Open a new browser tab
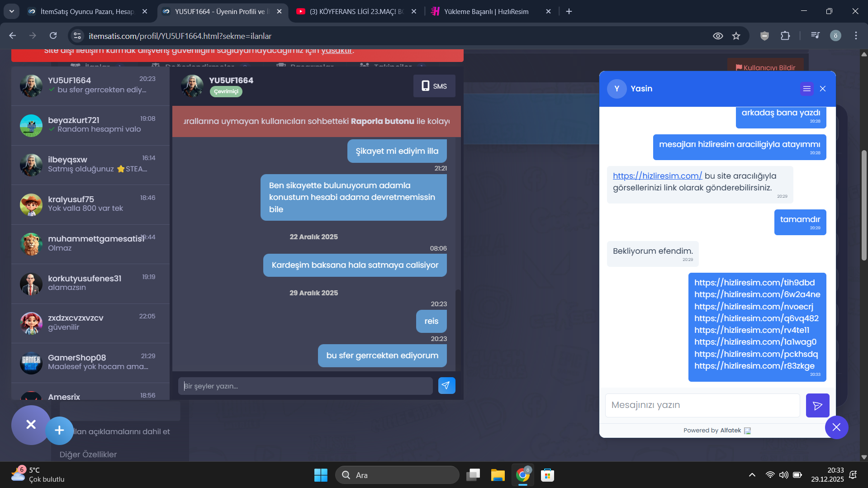The height and width of the screenshot is (488, 868). point(569,11)
